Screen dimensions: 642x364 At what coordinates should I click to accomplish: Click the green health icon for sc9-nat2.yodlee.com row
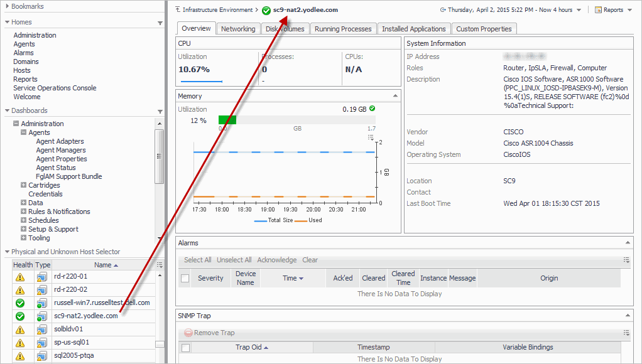(19, 316)
